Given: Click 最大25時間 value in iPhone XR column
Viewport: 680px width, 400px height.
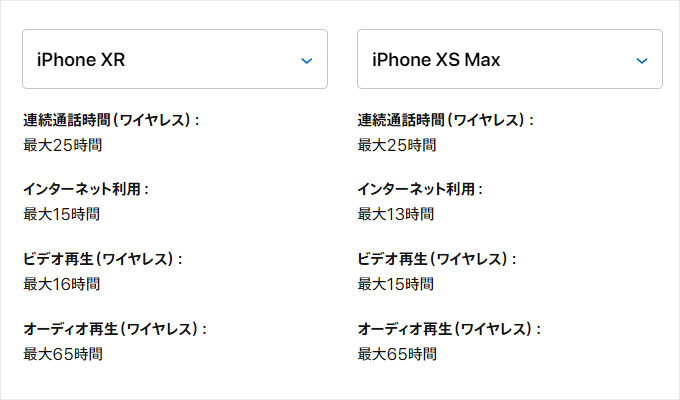Looking at the screenshot, I should coord(63,145).
